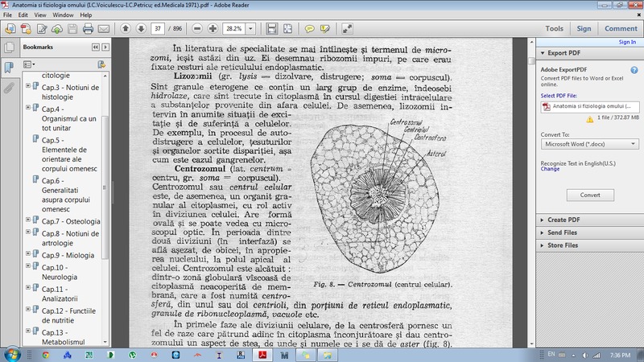Expand the Cap.7 Osteologia bookmark
This screenshot has height=362, width=644.
pyautogui.click(x=28, y=220)
